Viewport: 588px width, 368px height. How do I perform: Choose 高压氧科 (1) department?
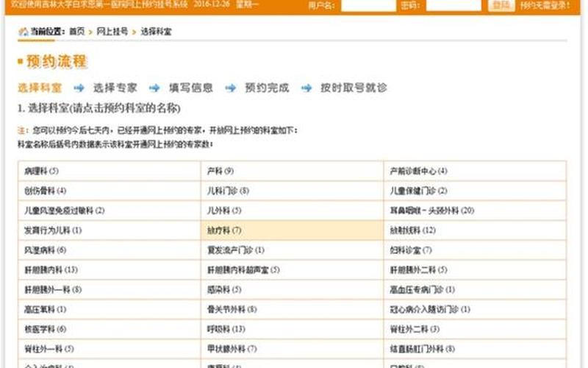pos(46,309)
